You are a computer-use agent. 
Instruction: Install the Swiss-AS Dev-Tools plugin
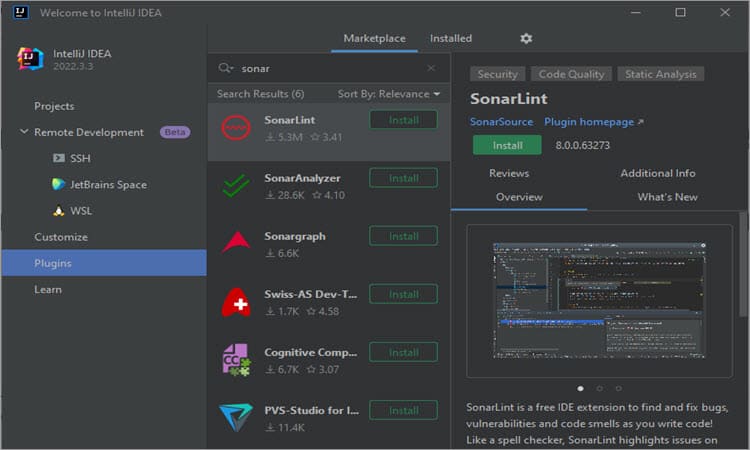click(x=403, y=294)
